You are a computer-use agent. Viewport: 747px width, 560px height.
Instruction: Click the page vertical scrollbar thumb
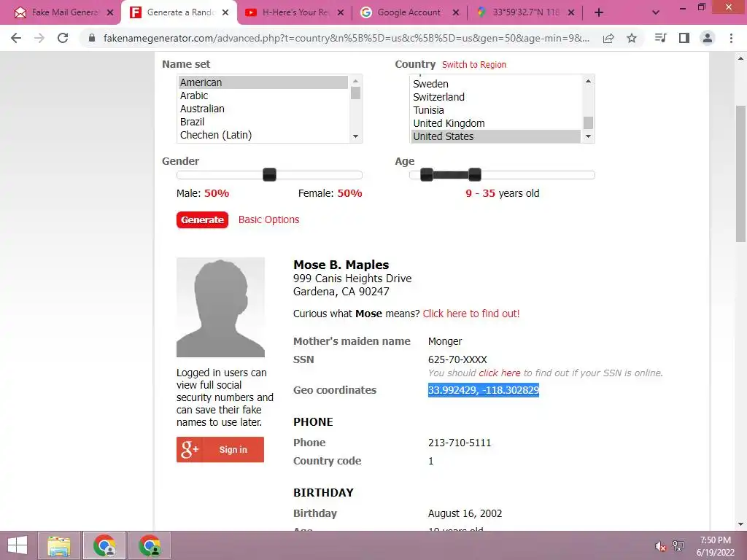click(740, 174)
